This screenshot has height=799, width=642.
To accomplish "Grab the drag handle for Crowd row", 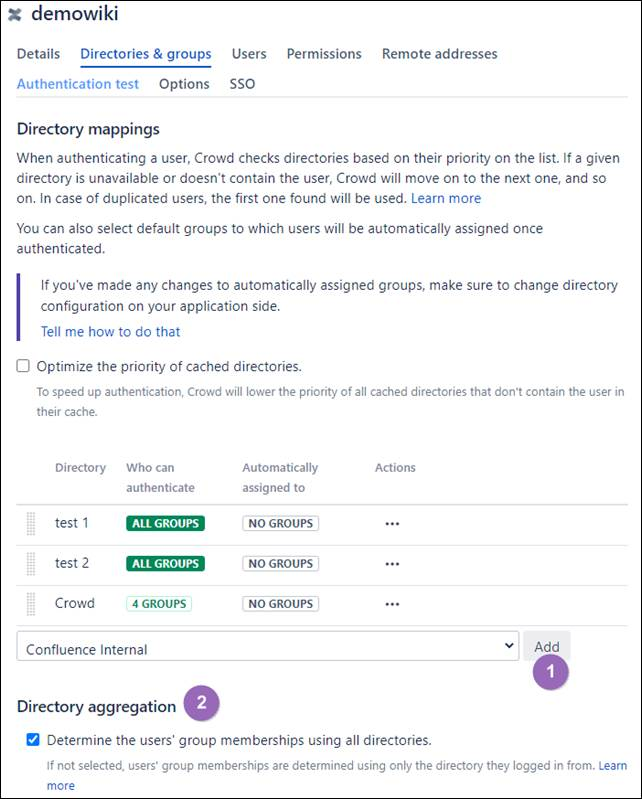I will 31,604.
